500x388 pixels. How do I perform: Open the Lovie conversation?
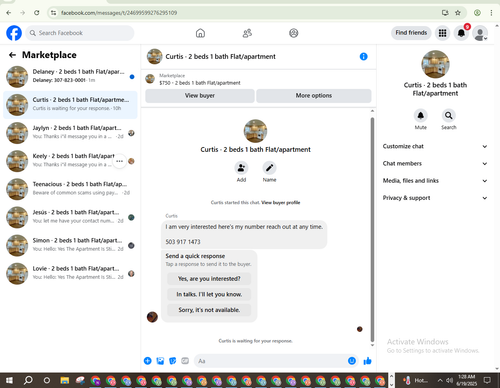tap(70, 274)
